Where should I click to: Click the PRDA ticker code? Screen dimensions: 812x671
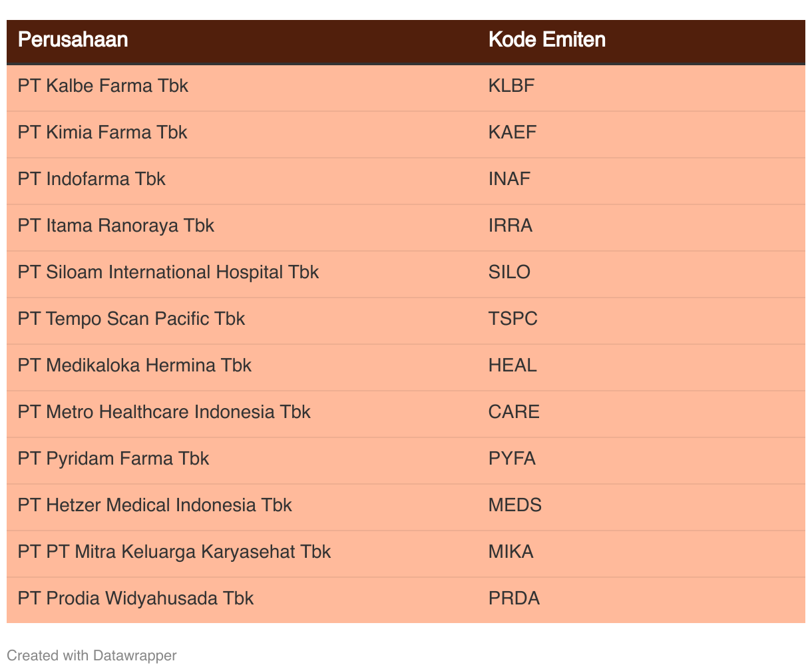point(514,598)
